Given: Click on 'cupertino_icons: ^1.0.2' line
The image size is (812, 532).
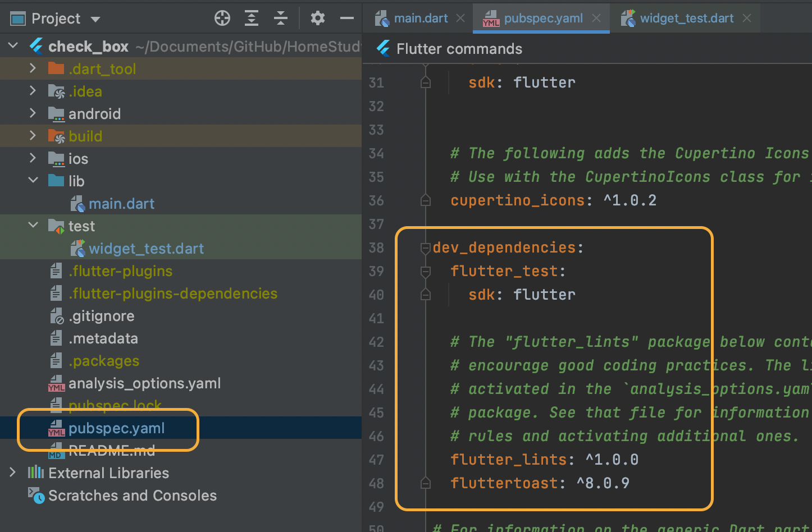Looking at the screenshot, I should pos(553,200).
